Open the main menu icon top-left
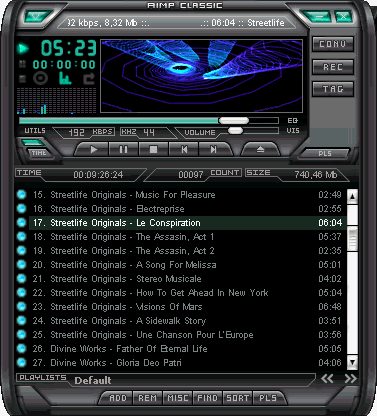Screen dimensions: 377x416 click(x=37, y=16)
